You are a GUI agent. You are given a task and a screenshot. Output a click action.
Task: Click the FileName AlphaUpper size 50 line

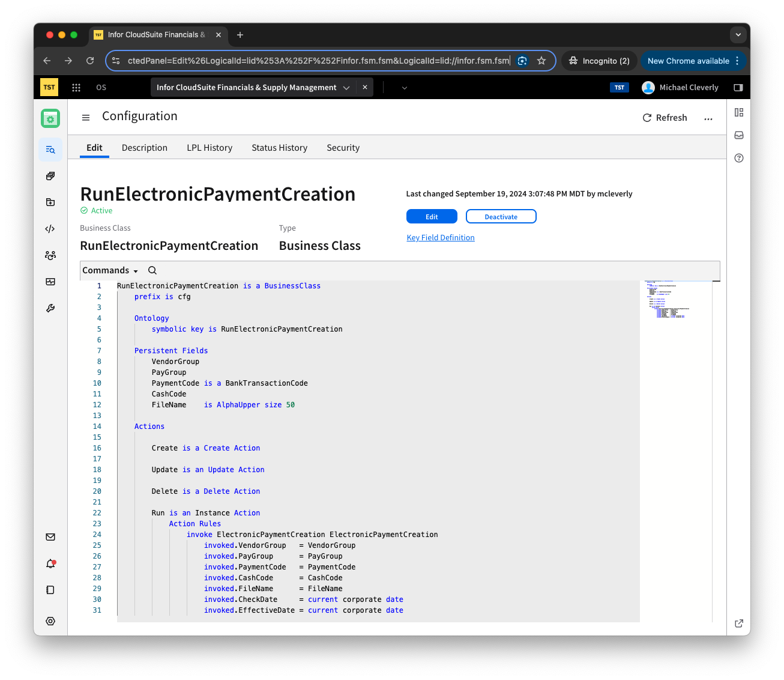point(223,405)
